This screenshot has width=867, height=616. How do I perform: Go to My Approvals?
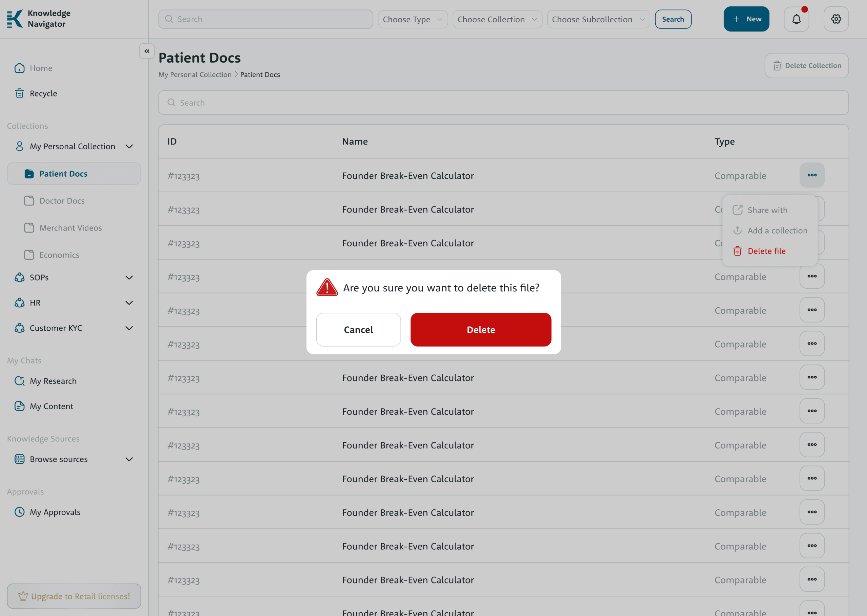(x=55, y=512)
